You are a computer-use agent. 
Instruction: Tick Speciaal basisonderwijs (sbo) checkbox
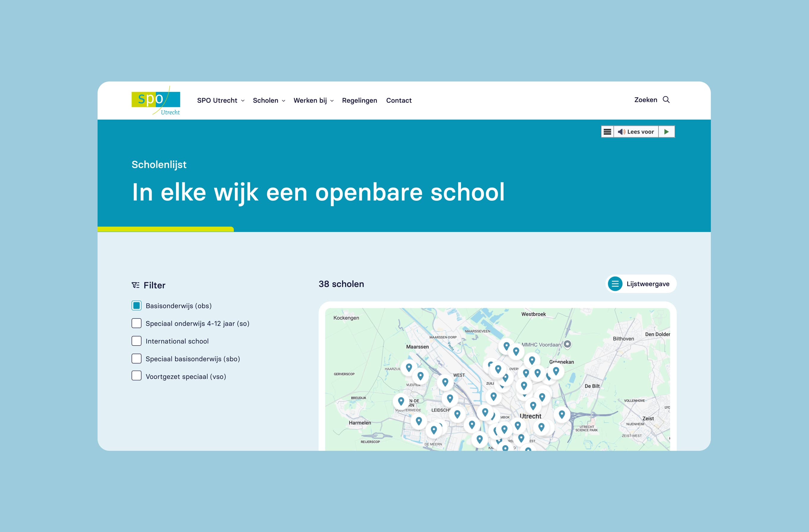pos(137,359)
